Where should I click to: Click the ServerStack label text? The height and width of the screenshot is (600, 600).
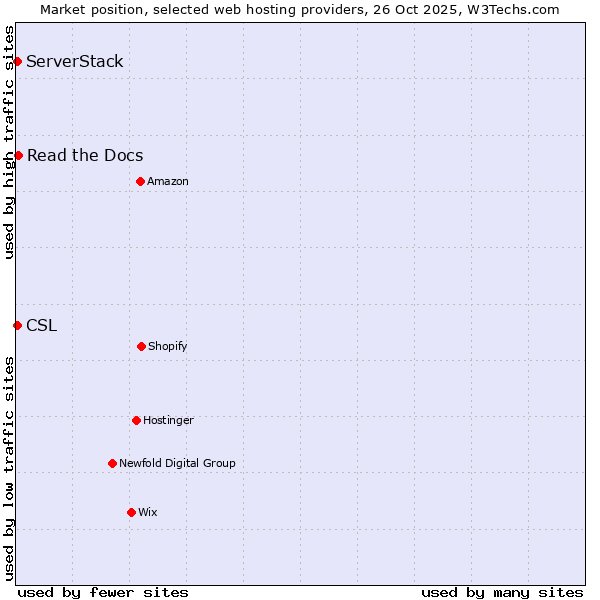click(x=75, y=62)
